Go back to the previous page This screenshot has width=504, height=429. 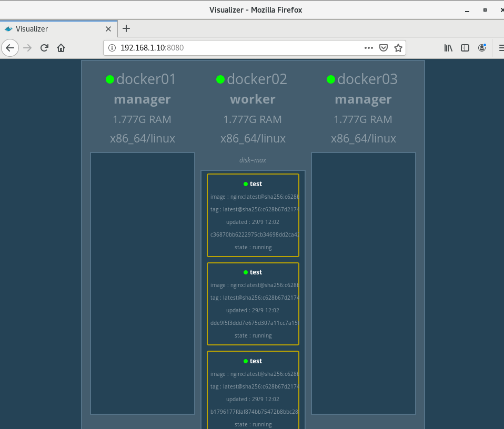point(10,48)
